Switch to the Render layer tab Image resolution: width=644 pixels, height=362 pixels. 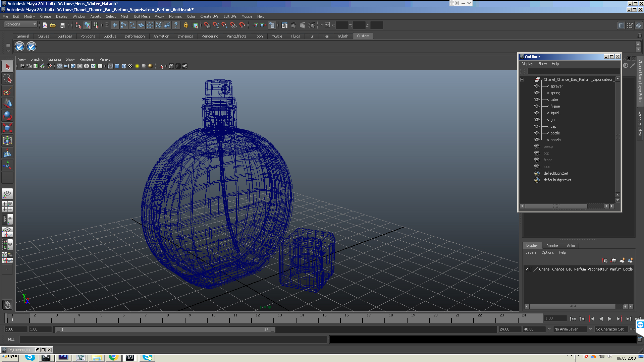click(x=552, y=246)
